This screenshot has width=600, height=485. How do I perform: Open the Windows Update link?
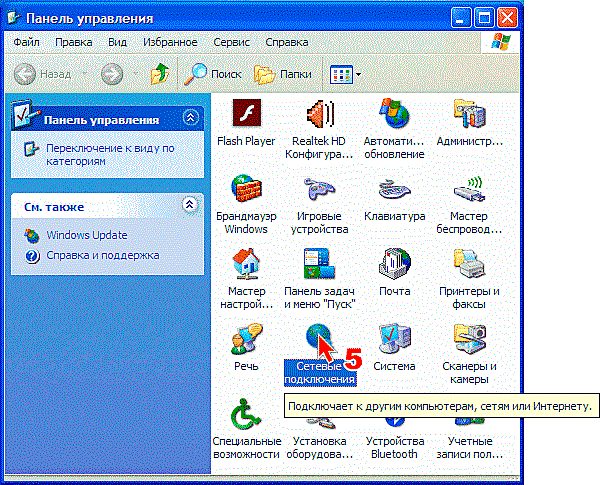pos(87,235)
